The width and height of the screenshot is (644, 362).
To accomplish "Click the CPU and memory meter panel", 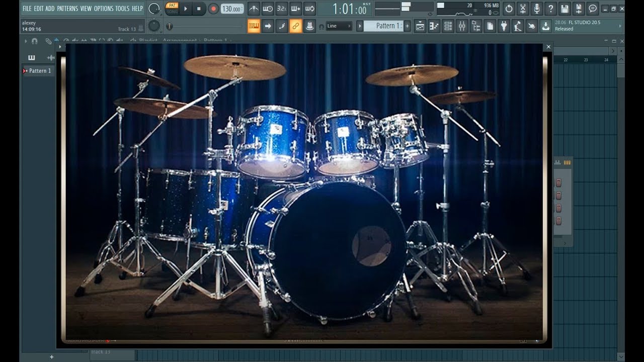I will click(x=468, y=9).
